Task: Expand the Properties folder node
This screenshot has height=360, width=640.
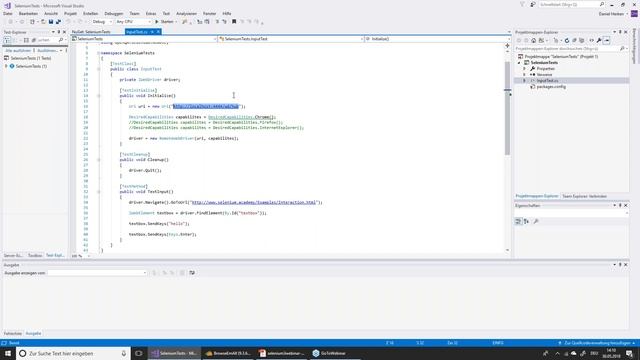Action: pos(524,69)
